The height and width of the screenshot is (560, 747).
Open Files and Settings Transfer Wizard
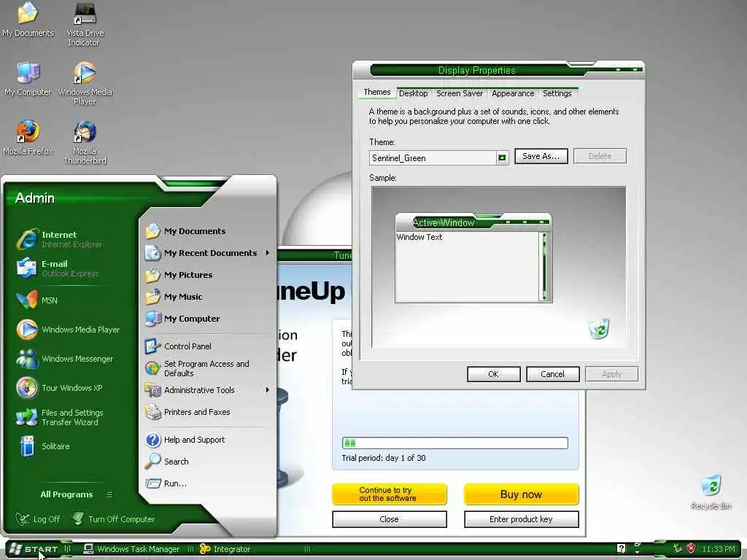[x=60, y=417]
